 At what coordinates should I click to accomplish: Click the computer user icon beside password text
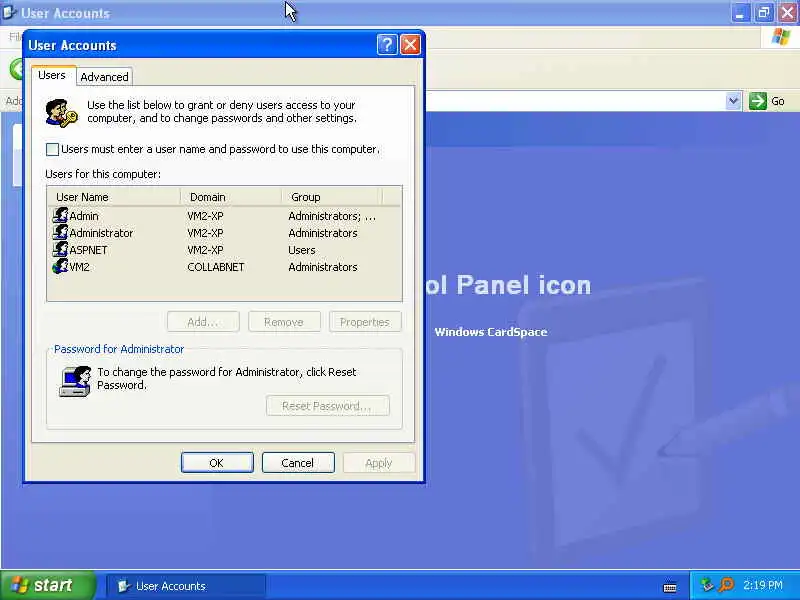(x=75, y=381)
